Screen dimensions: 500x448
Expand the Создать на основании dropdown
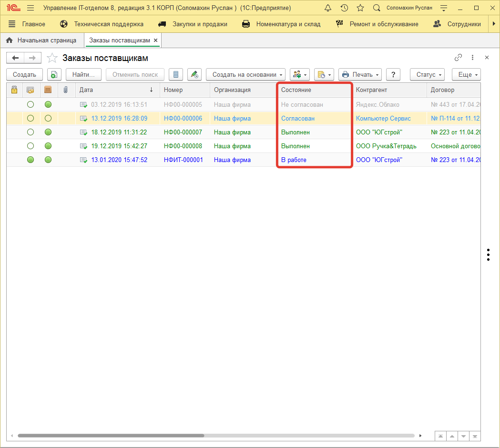click(x=245, y=74)
